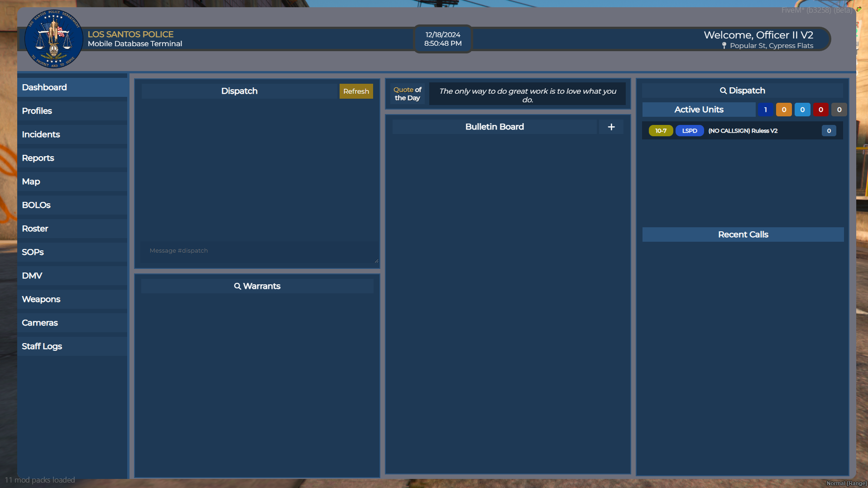868x488 pixels.
Task: Select unit '(NO CALLSIGN) Ruless V2'
Action: 743,131
